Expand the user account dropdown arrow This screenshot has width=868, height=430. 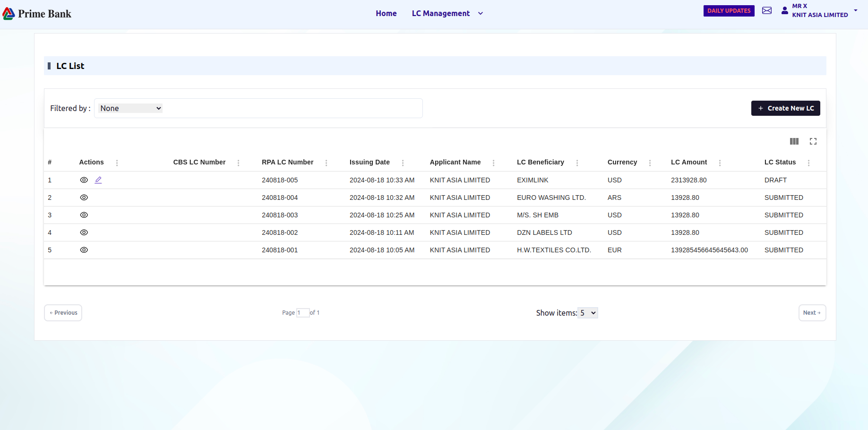pyautogui.click(x=856, y=10)
